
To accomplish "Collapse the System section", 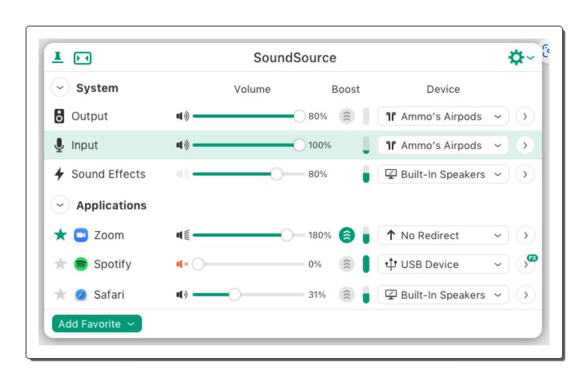I will coord(60,88).
